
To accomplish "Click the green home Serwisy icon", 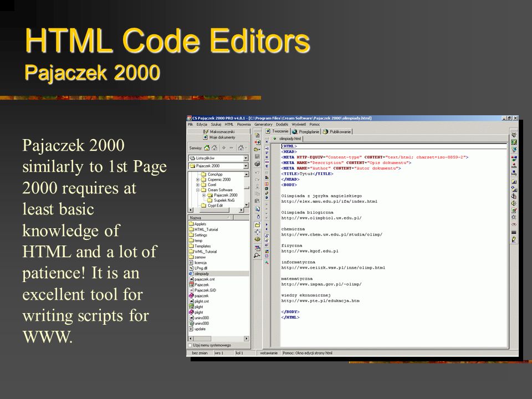I will pyautogui.click(x=207, y=148).
